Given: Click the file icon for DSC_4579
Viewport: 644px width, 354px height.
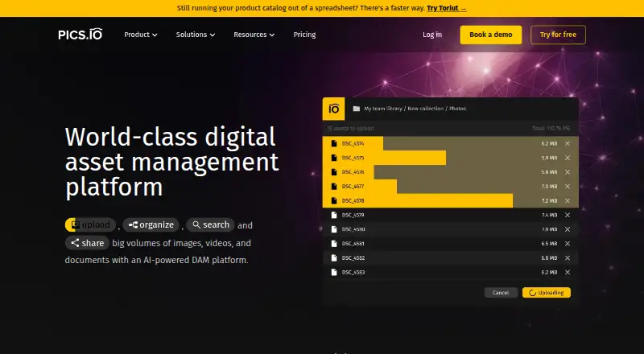Looking at the screenshot, I should coord(334,215).
